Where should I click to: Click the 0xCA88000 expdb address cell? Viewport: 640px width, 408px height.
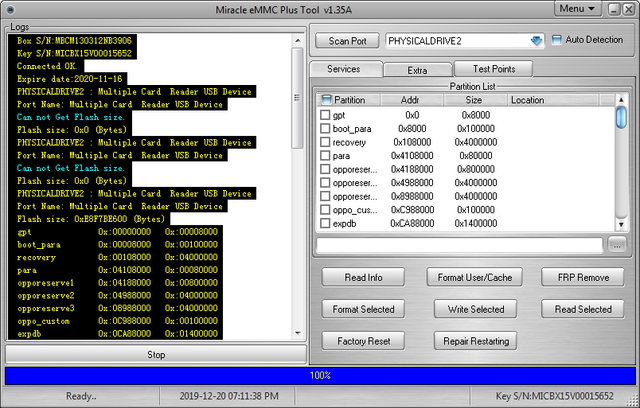pos(411,224)
